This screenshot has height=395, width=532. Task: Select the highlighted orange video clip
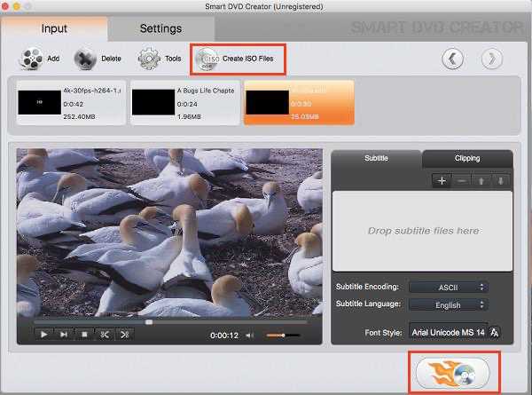click(x=300, y=103)
